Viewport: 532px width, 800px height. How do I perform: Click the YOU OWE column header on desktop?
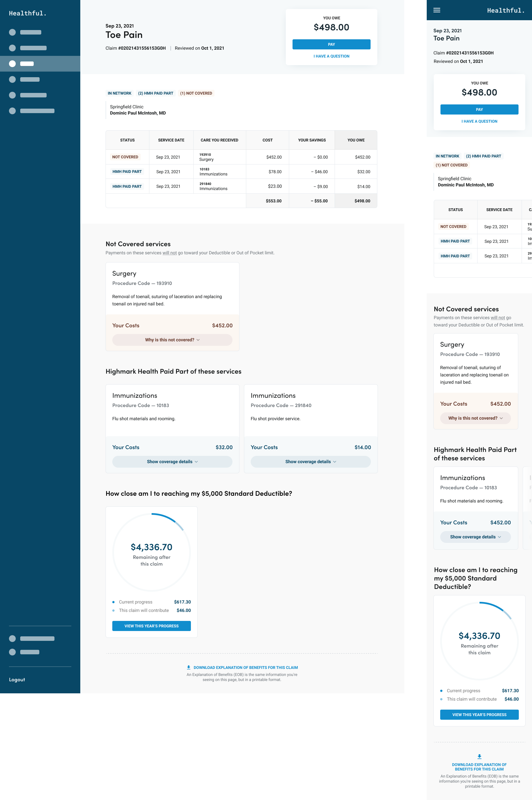pyautogui.click(x=356, y=140)
